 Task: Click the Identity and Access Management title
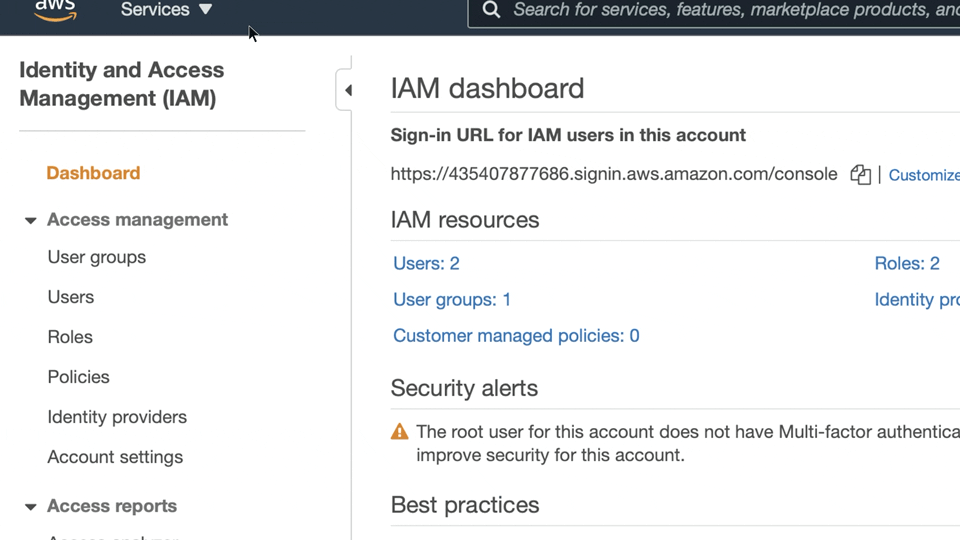pos(121,84)
